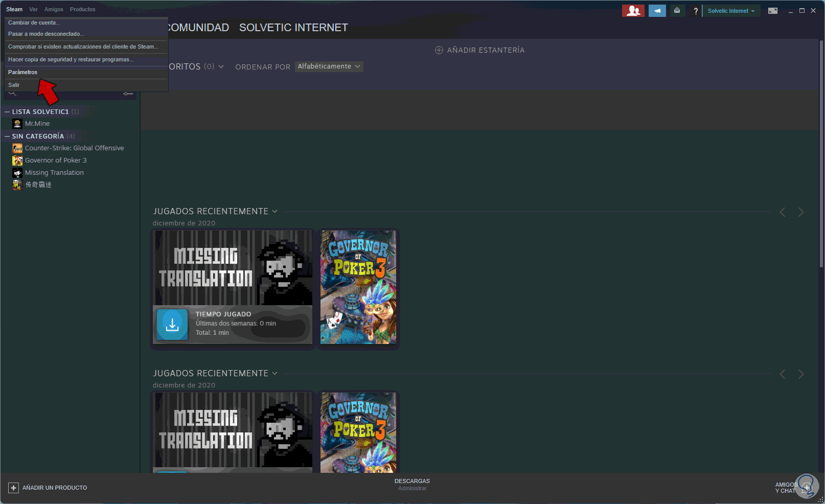The width and height of the screenshot is (825, 504).
Task: Open Amigos y Chat panel
Action: (793, 488)
